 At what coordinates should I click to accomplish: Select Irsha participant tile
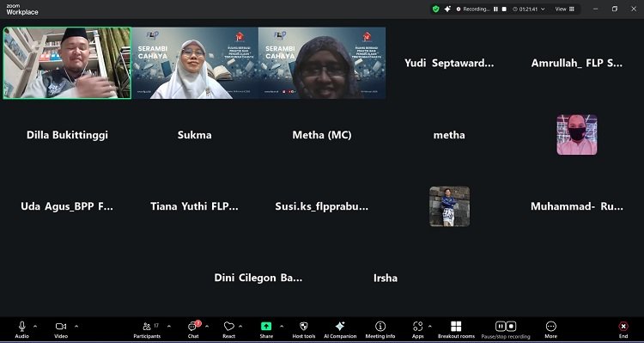click(386, 278)
